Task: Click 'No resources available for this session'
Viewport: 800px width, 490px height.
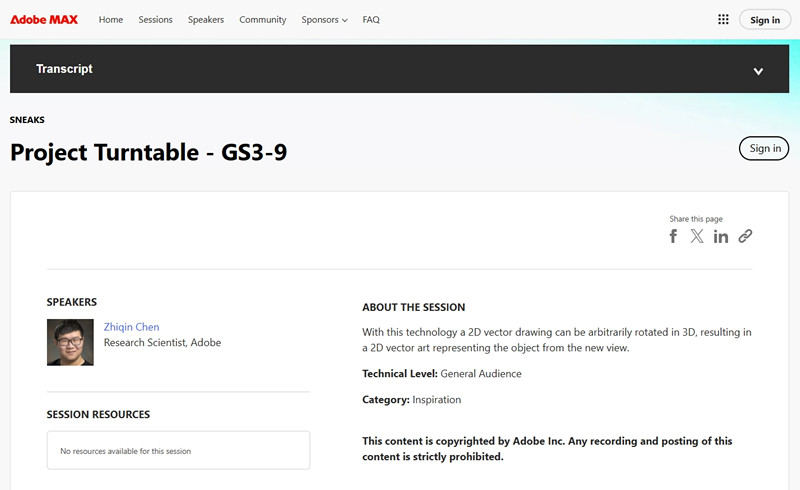Action: point(126,451)
